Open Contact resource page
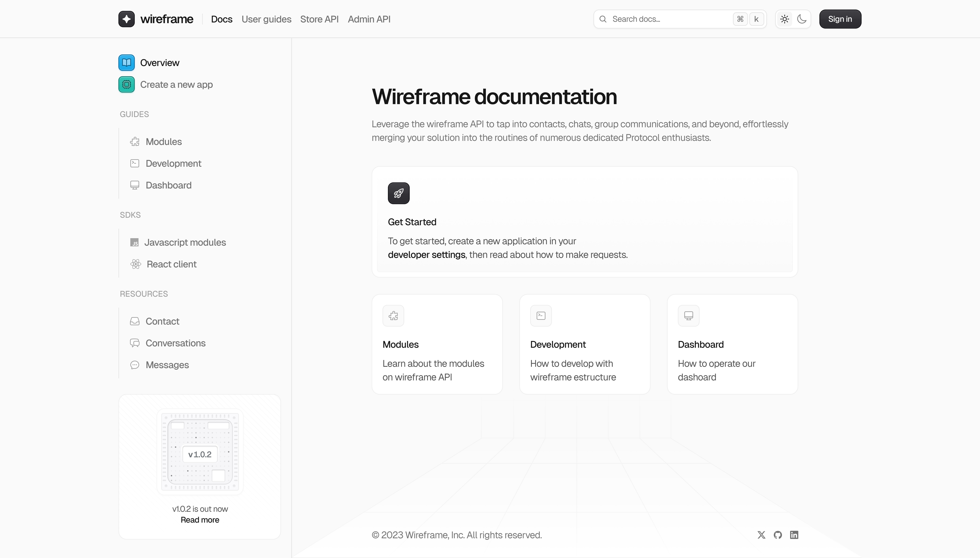980x558 pixels. click(162, 322)
